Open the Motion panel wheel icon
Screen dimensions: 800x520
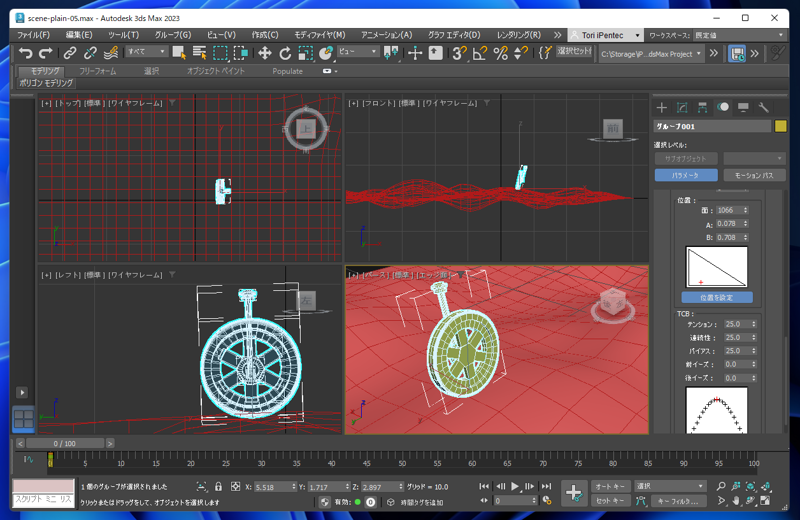(722, 107)
